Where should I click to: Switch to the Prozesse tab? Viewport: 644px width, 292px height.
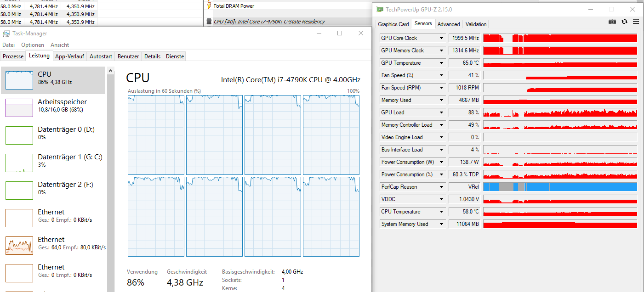13,56
